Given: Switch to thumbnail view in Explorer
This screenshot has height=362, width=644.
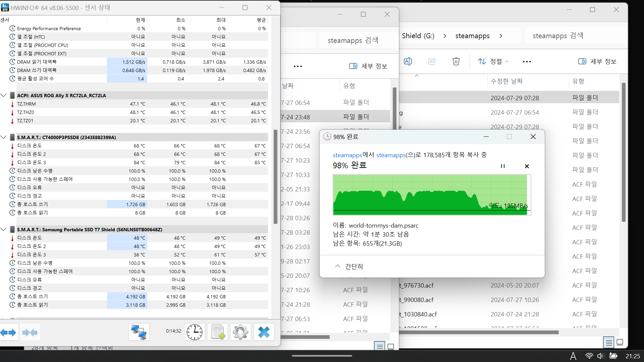Looking at the screenshot, I should pos(620,342).
